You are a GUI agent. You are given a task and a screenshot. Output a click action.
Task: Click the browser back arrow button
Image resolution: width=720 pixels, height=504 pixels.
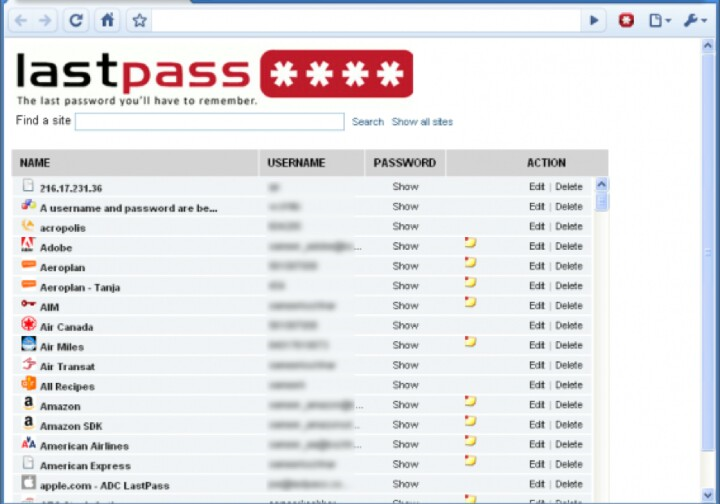pyautogui.click(x=21, y=20)
